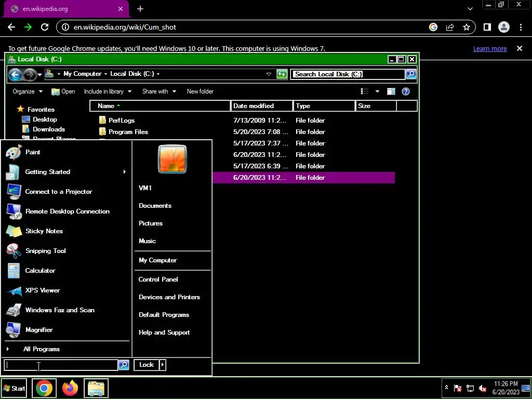The height and width of the screenshot is (399, 532).
Task: Follow the Learn more link
Action: tap(490, 48)
